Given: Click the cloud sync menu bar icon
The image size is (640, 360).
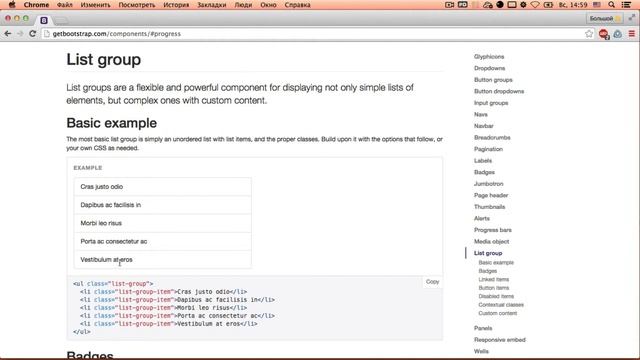Looking at the screenshot, I should point(487,5).
